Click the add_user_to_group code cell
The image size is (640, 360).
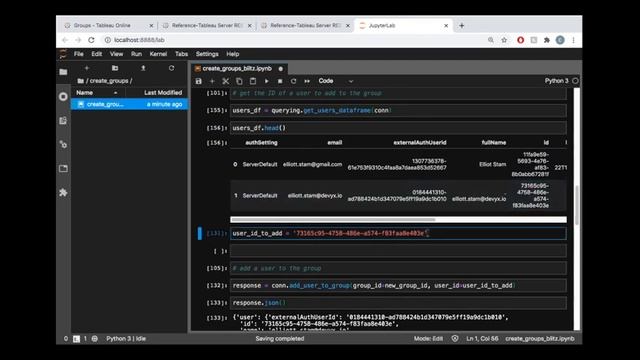398,286
